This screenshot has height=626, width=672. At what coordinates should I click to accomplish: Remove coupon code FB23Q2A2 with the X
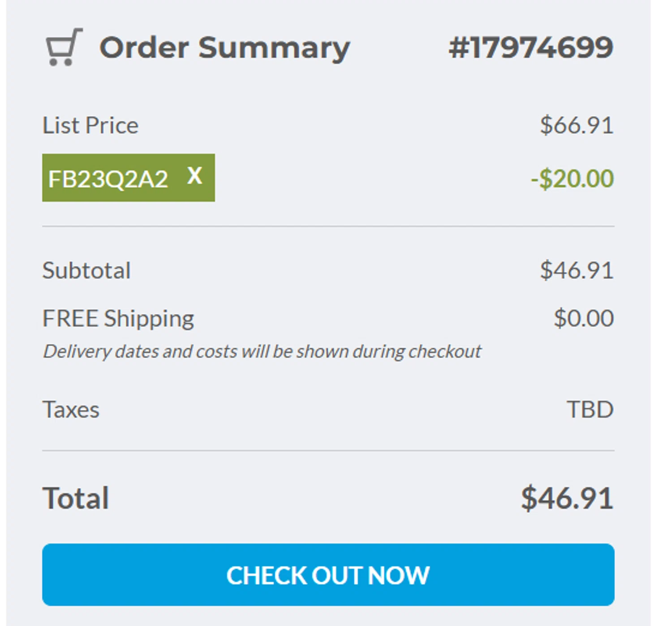(x=195, y=176)
